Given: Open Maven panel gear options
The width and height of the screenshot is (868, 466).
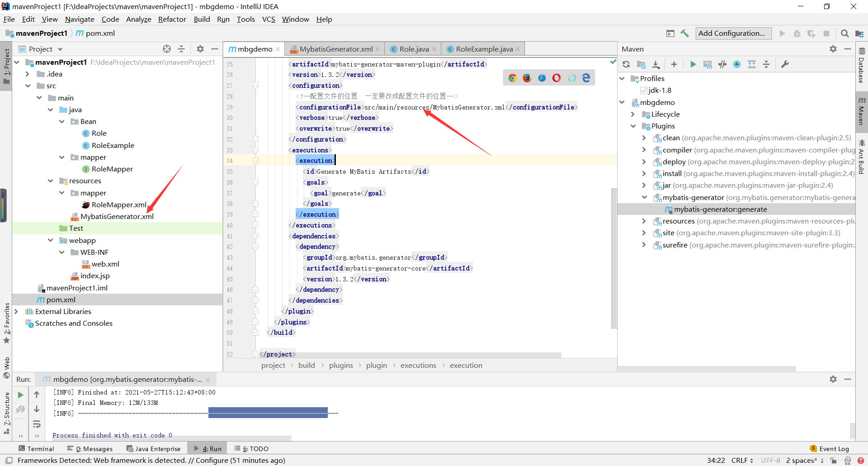Looking at the screenshot, I should click(x=833, y=49).
